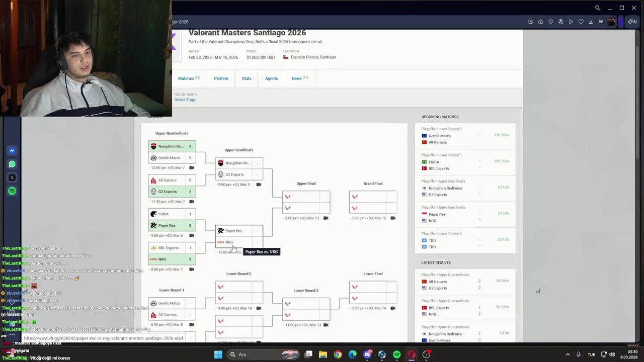
Task: Click camera icon for FURIA vs Paper Rex match
Action: 191,235
